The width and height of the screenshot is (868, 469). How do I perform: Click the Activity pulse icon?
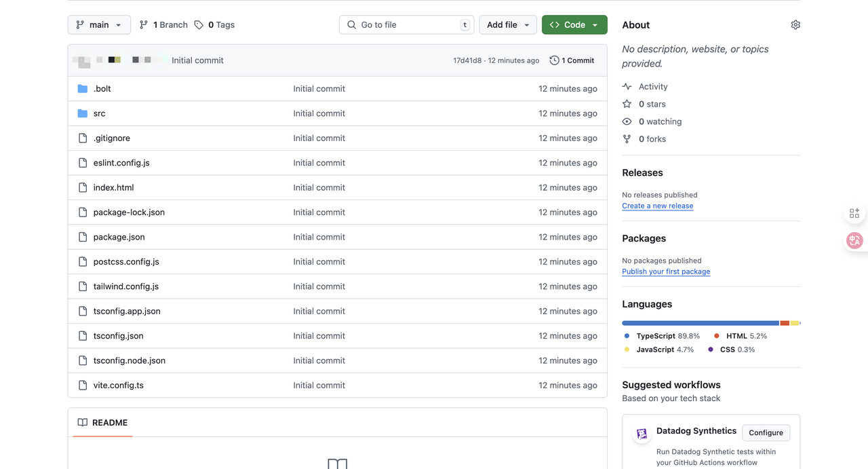tap(627, 87)
